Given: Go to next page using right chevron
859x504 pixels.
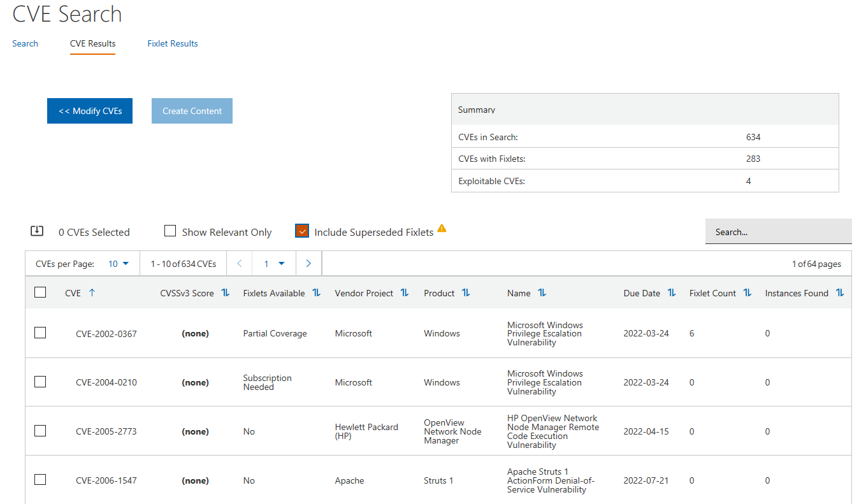Looking at the screenshot, I should (308, 263).
